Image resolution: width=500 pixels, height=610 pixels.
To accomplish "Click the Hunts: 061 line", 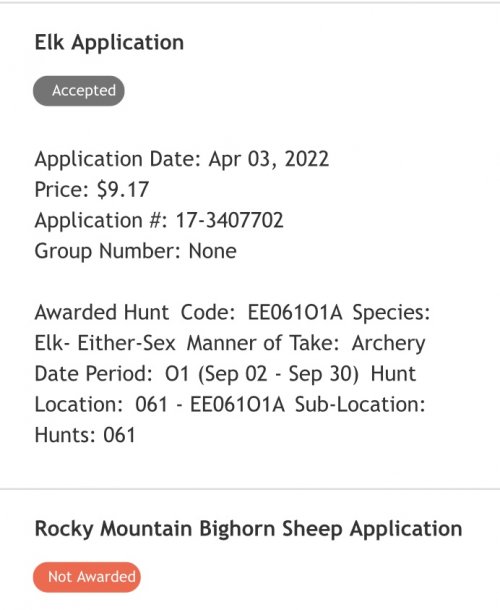I will pos(85,435).
